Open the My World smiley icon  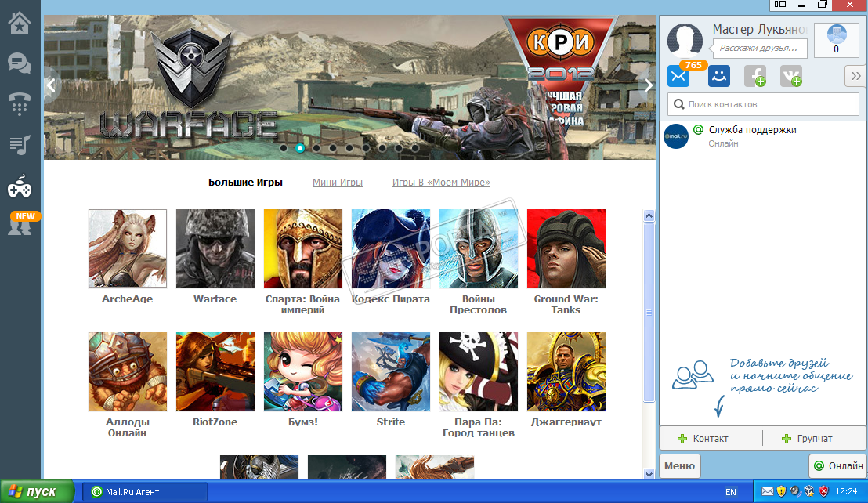pos(719,76)
